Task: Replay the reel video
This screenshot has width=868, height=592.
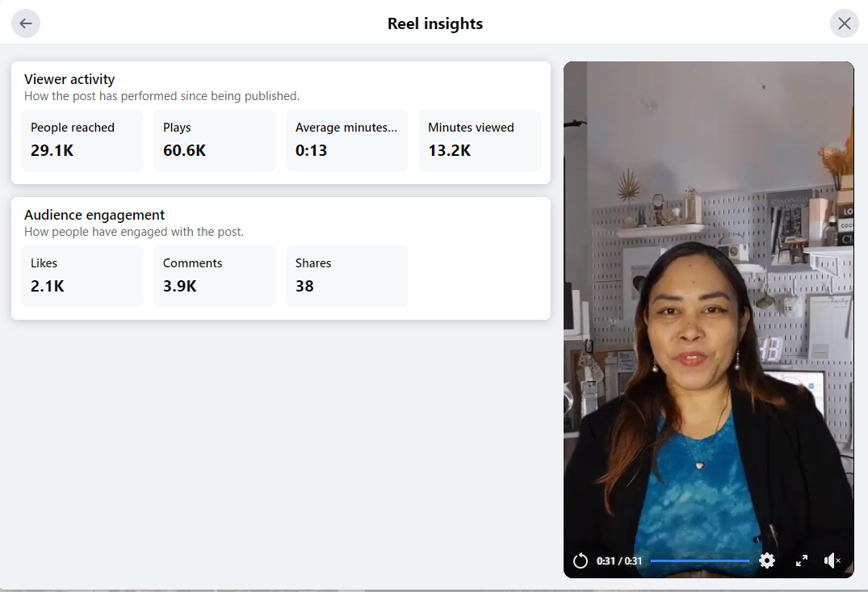Action: 580,561
